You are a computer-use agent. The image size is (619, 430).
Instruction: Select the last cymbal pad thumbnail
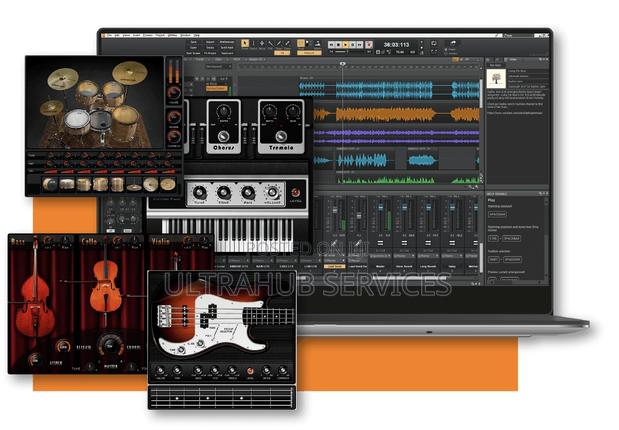pos(168,184)
